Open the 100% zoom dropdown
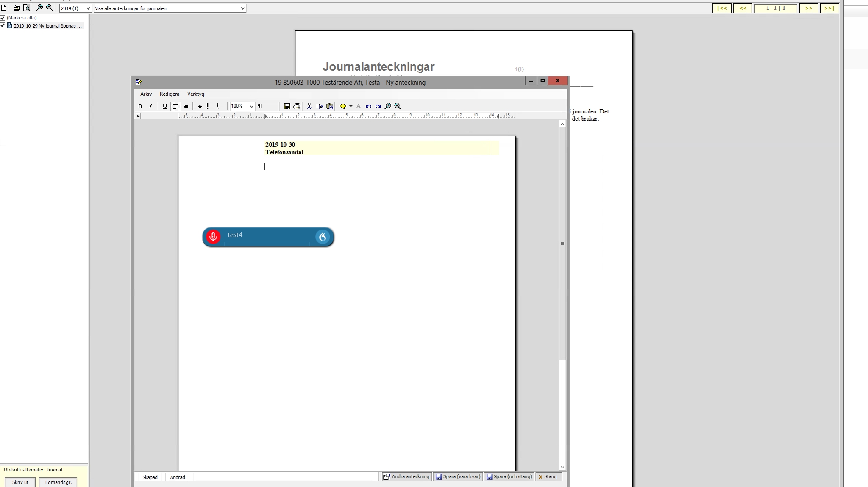 point(251,106)
